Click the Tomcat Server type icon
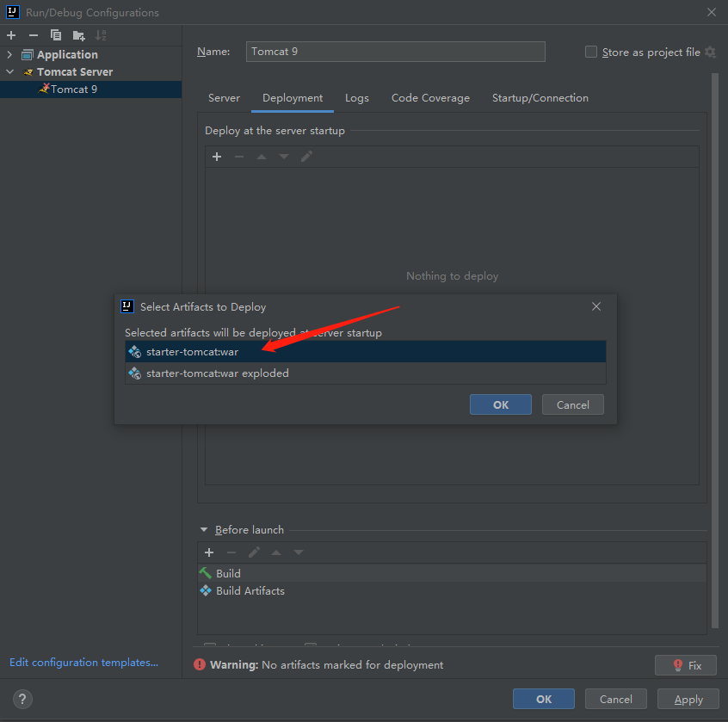This screenshot has width=728, height=722. 28,72
